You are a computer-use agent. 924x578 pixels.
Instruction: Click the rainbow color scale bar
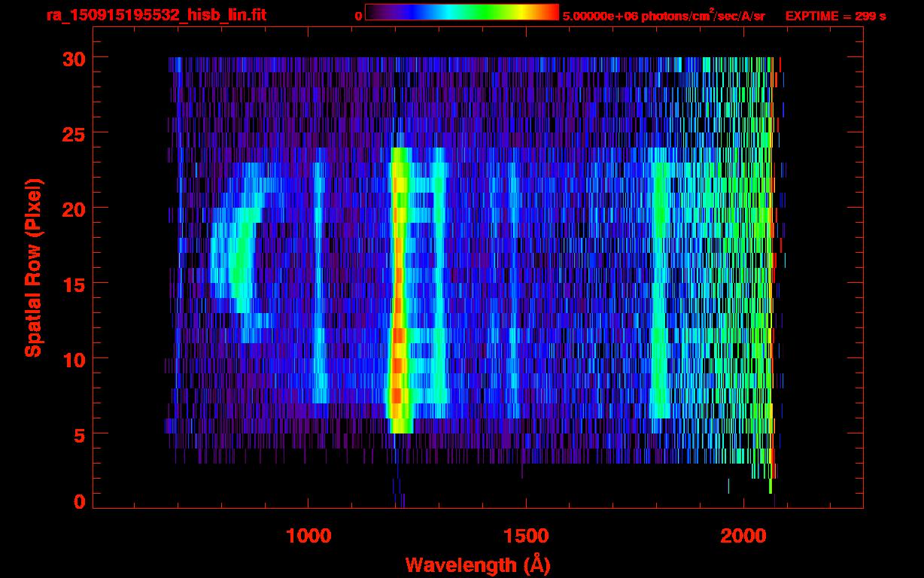point(462,12)
